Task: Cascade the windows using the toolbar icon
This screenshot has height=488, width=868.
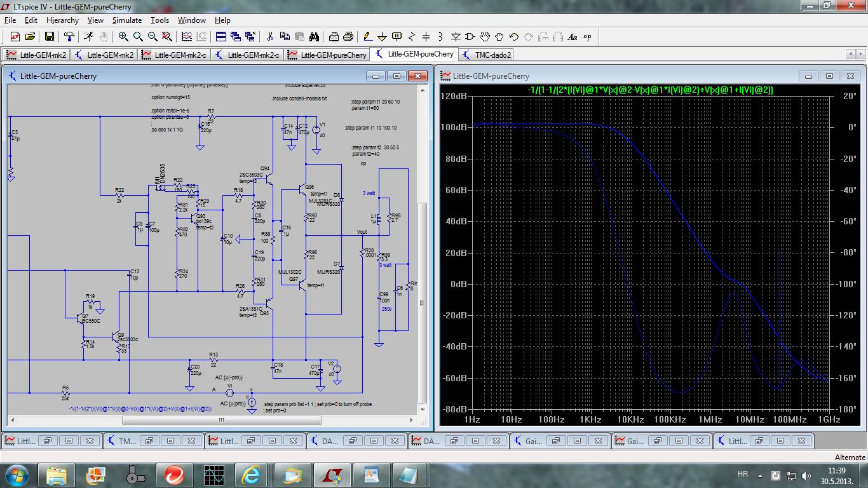Action: point(235,36)
